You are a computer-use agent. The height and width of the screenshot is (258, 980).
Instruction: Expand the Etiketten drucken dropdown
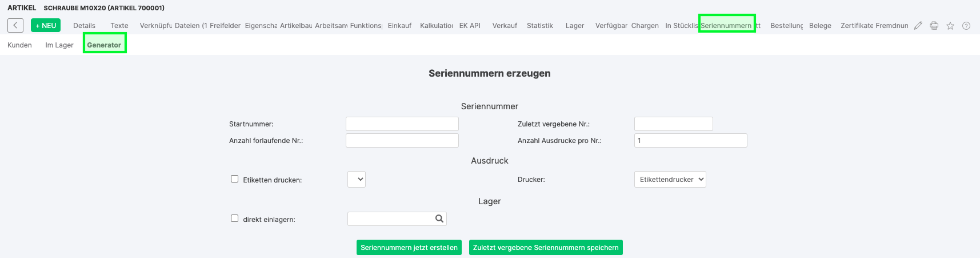(357, 179)
